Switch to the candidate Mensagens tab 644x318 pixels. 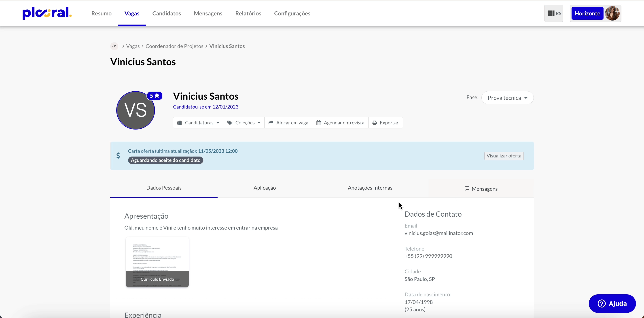[481, 188]
